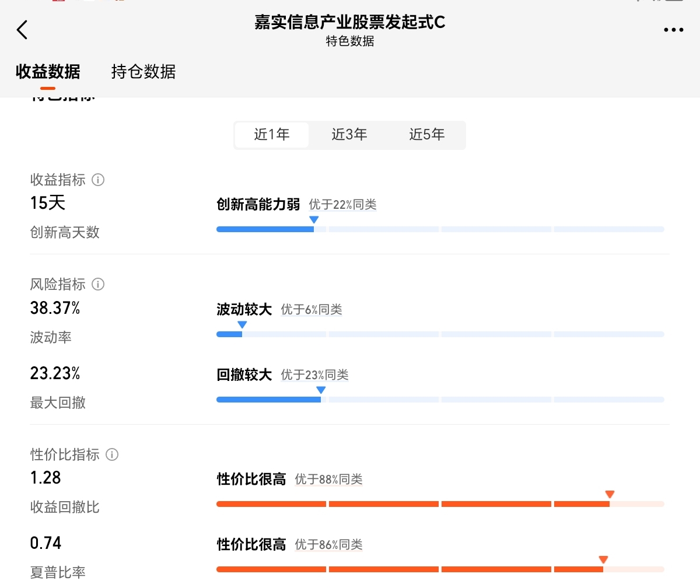Click the 特色数据 subtitle

pyautogui.click(x=350, y=41)
